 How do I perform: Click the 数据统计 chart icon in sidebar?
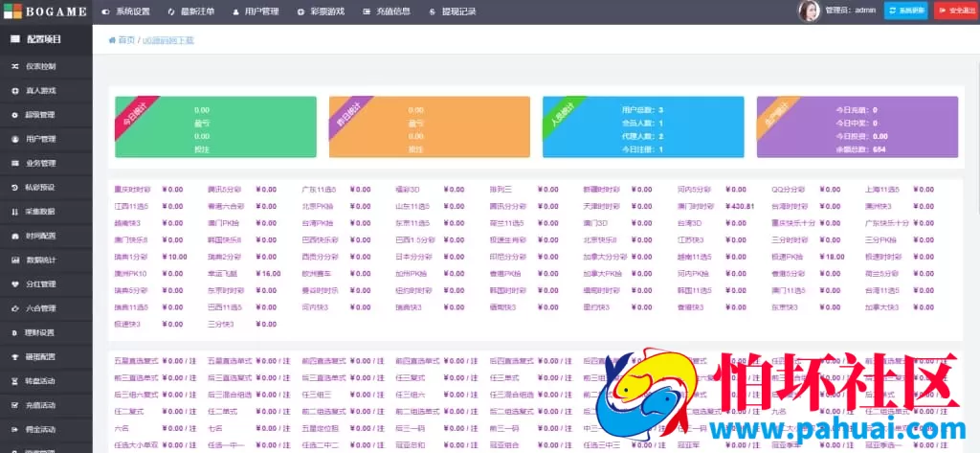pos(15,260)
